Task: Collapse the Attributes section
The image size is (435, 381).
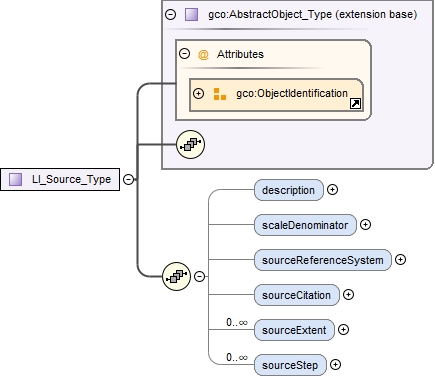Action: point(184,54)
